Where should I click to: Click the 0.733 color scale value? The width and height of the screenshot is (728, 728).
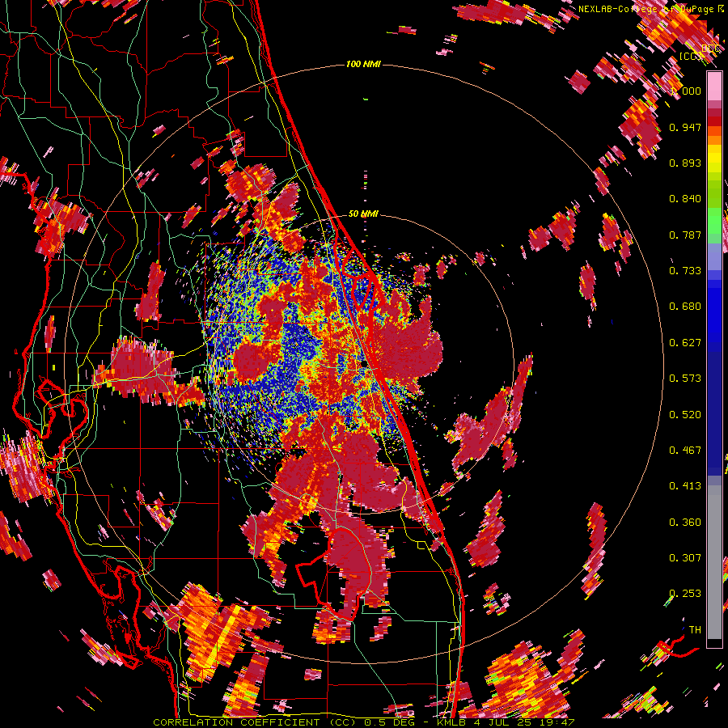click(x=685, y=271)
